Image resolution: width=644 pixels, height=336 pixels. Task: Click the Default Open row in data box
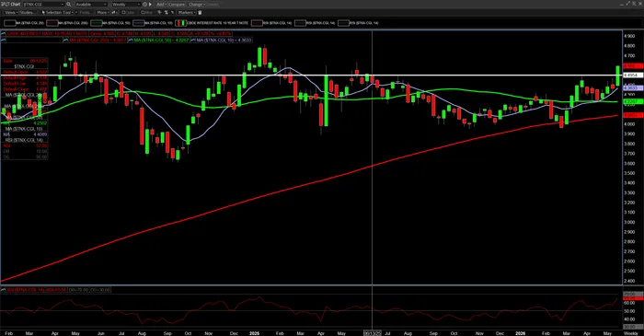(25, 72)
